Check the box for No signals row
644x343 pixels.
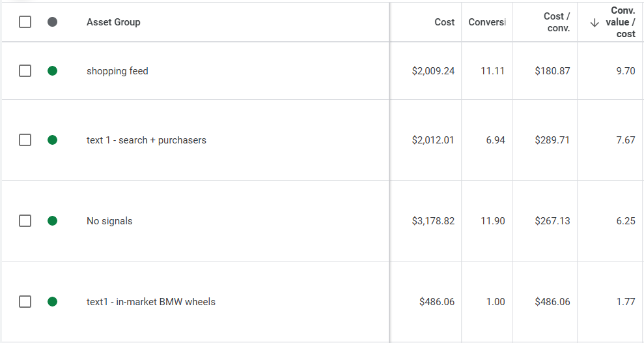coord(25,221)
